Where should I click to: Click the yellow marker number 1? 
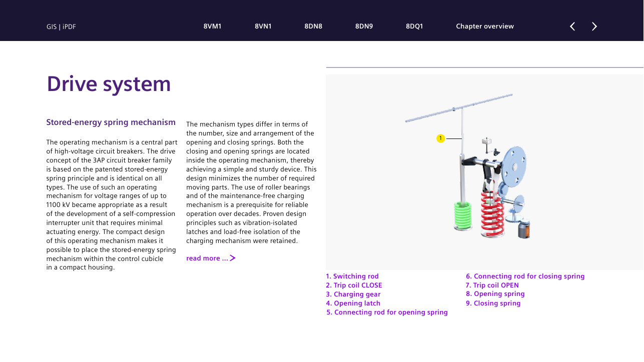click(440, 138)
